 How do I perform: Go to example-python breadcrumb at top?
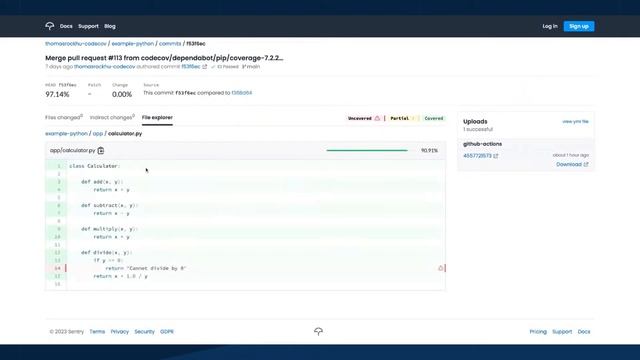(x=133, y=44)
